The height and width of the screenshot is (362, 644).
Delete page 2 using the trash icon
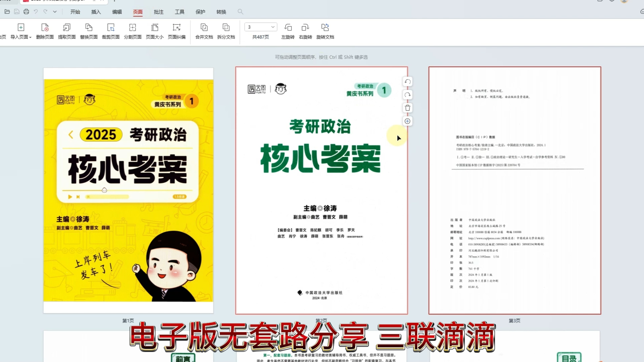(408, 108)
